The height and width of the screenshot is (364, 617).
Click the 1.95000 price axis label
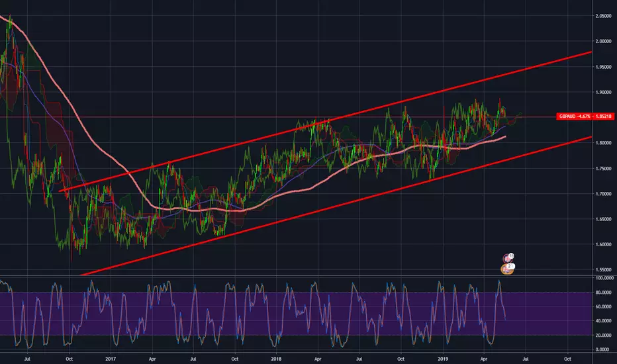(603, 67)
